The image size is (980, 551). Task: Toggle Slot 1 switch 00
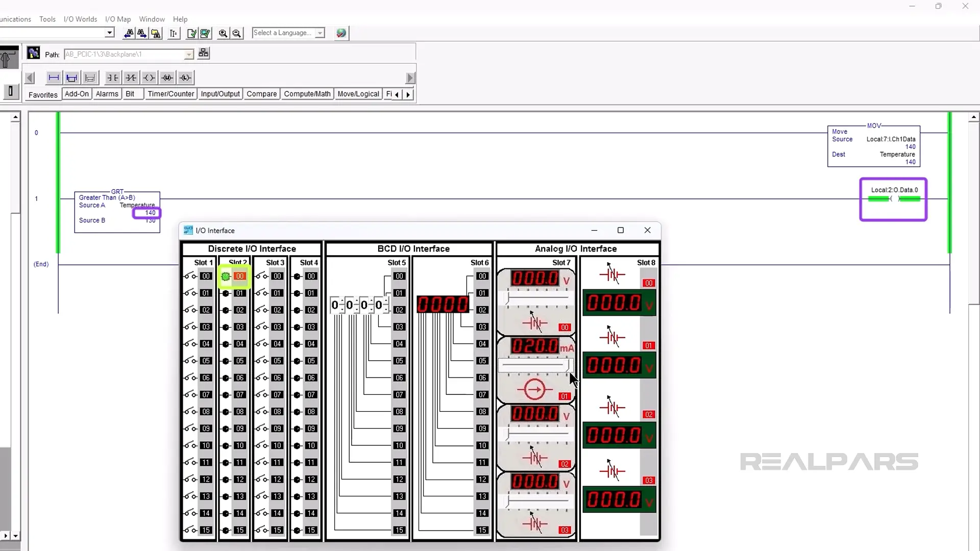190,276
